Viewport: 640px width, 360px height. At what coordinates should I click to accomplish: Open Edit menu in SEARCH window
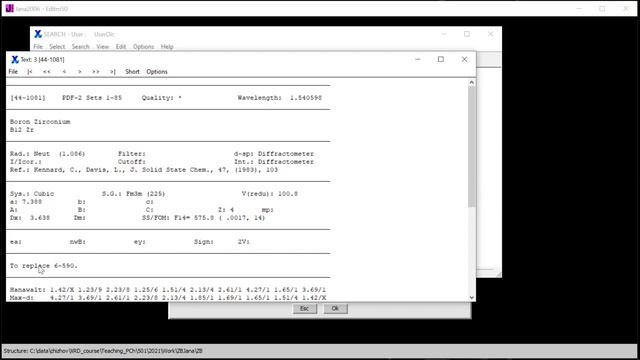121,47
